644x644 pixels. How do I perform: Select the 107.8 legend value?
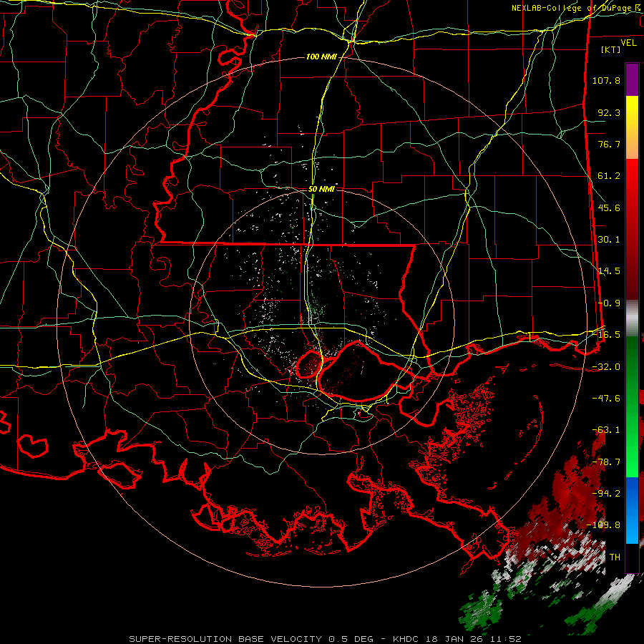point(606,80)
